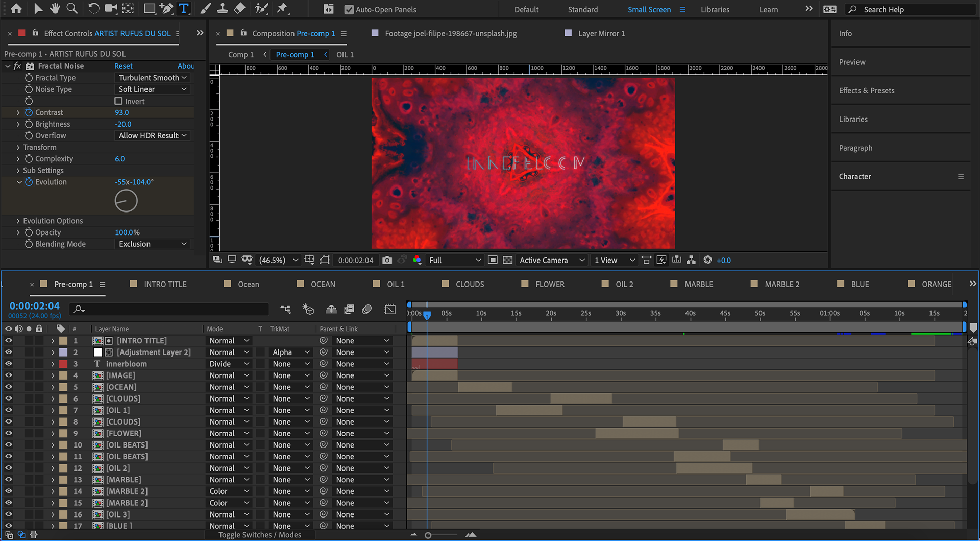The width and height of the screenshot is (980, 541).
Task: Enable motion blur icon in timeline
Action: click(x=367, y=309)
